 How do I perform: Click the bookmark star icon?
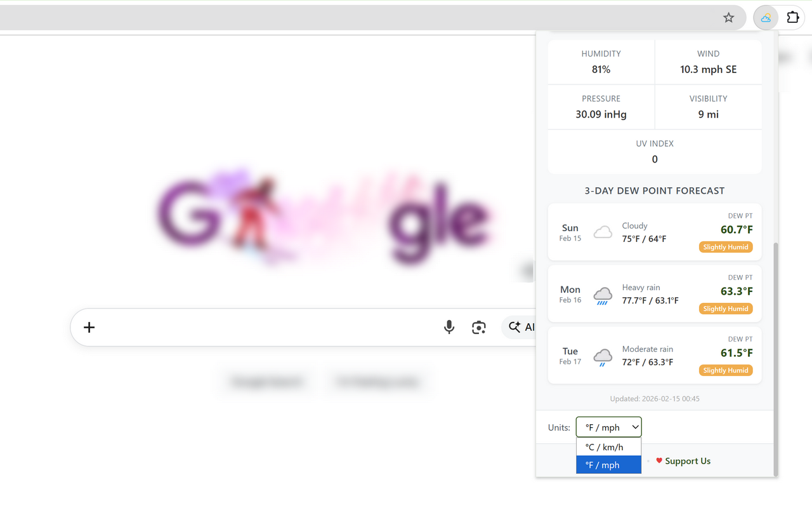click(x=728, y=18)
